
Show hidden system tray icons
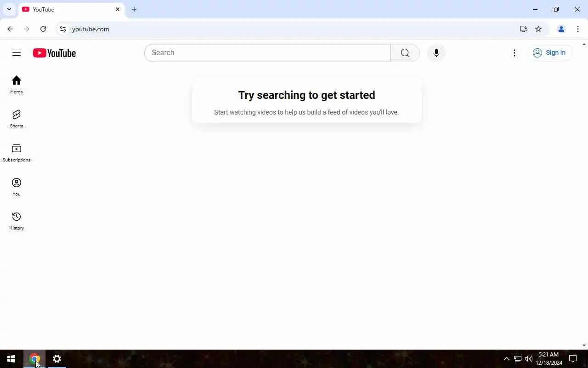pos(506,359)
